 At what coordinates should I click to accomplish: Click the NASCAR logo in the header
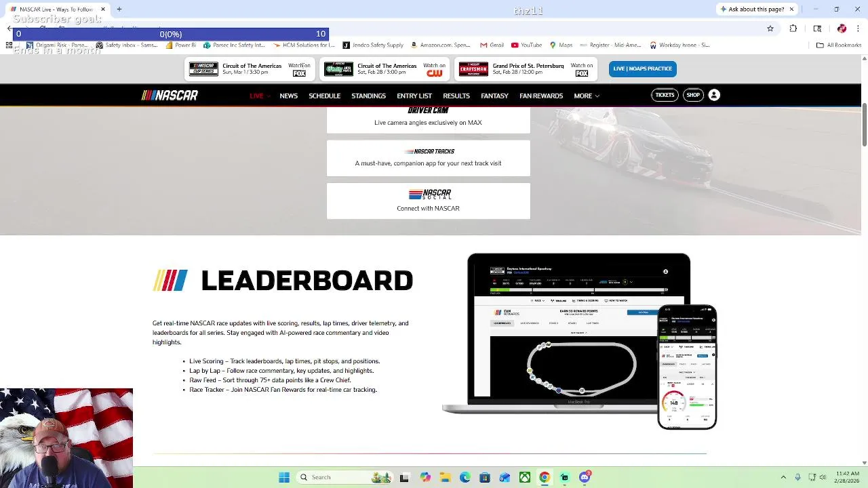point(170,96)
